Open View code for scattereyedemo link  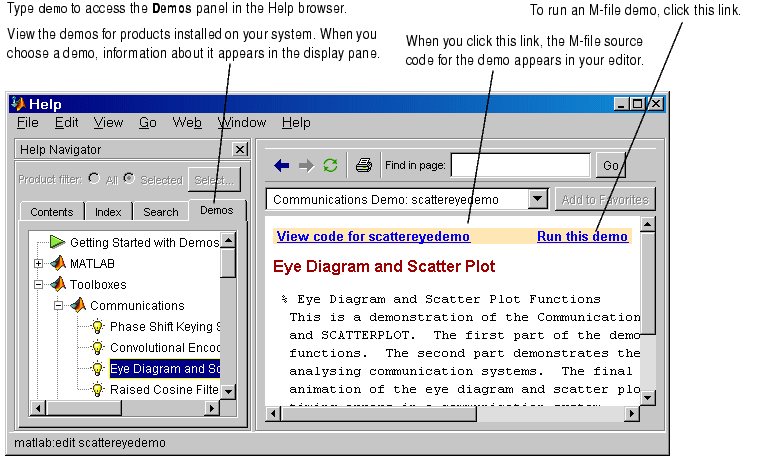coord(373,236)
